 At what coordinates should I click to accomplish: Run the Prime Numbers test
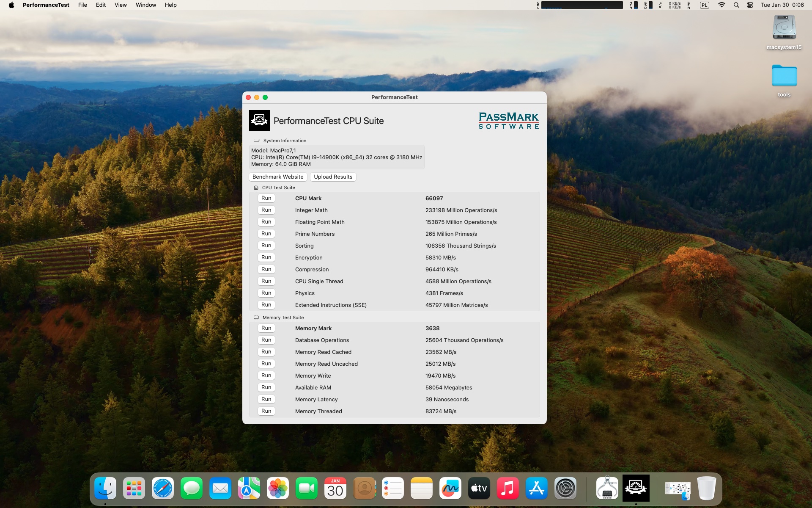pos(266,234)
